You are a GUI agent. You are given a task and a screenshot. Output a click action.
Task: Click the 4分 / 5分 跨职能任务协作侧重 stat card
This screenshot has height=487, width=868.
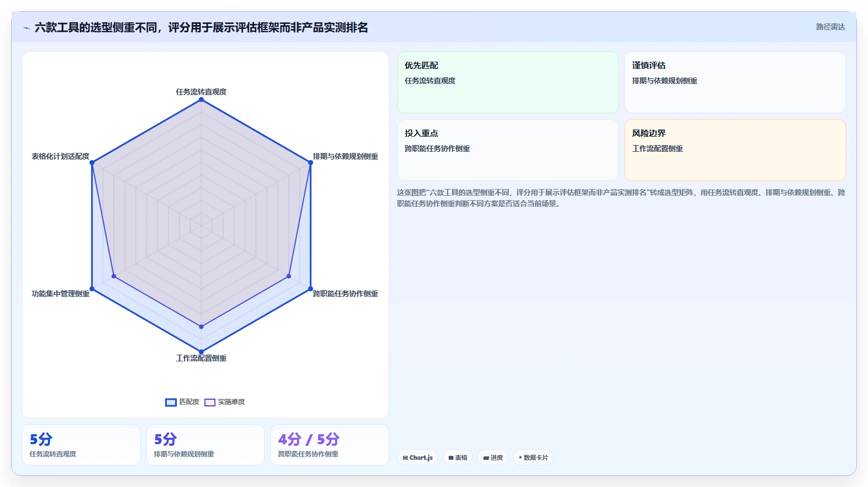coord(330,445)
